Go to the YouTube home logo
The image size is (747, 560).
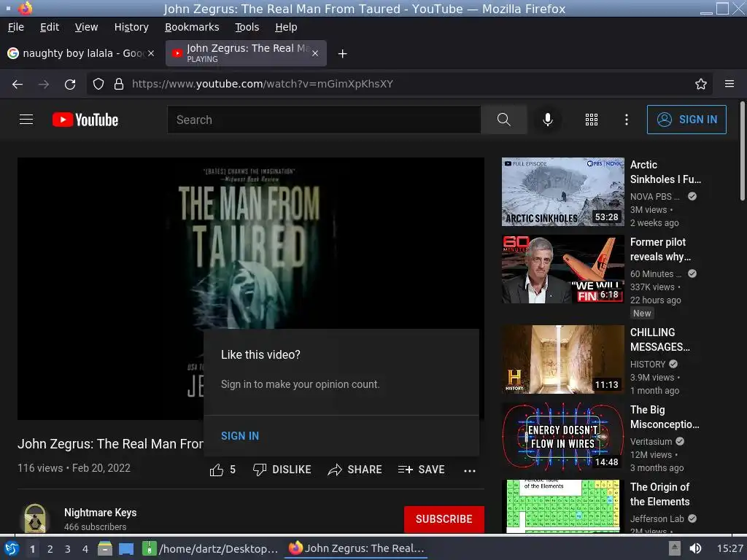pos(85,120)
